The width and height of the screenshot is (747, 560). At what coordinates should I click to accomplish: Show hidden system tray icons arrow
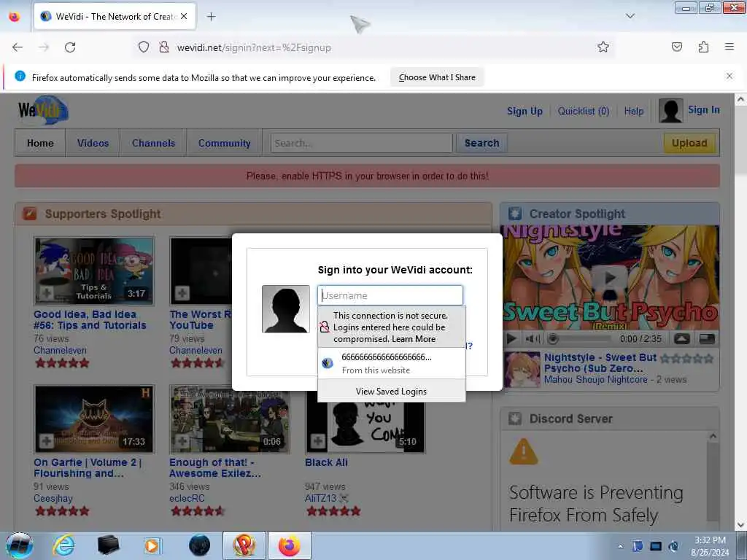(x=620, y=546)
